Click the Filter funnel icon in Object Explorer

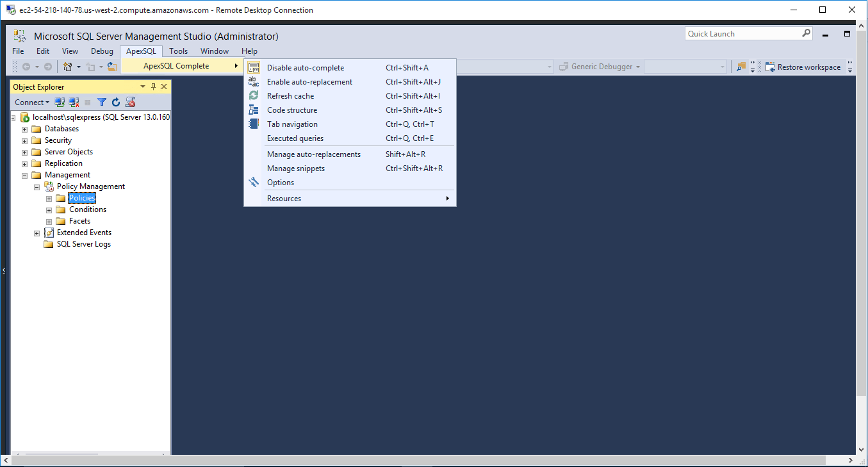(102, 102)
